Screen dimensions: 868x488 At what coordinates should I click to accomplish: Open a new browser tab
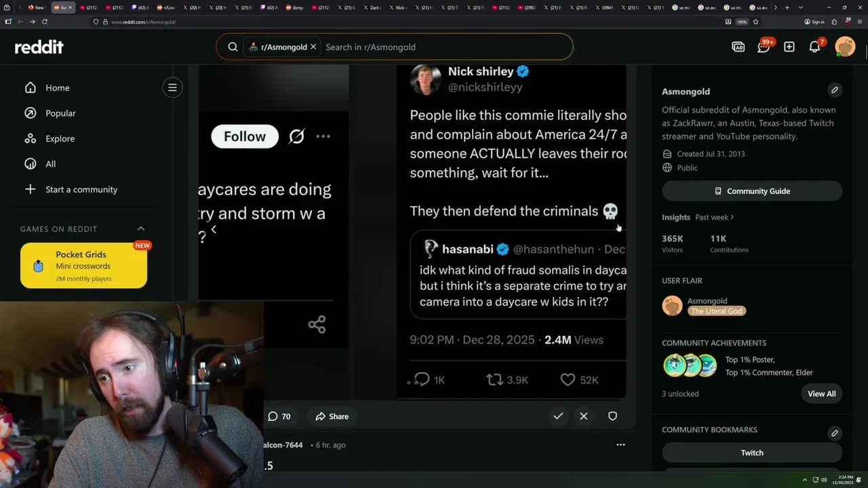click(787, 7)
